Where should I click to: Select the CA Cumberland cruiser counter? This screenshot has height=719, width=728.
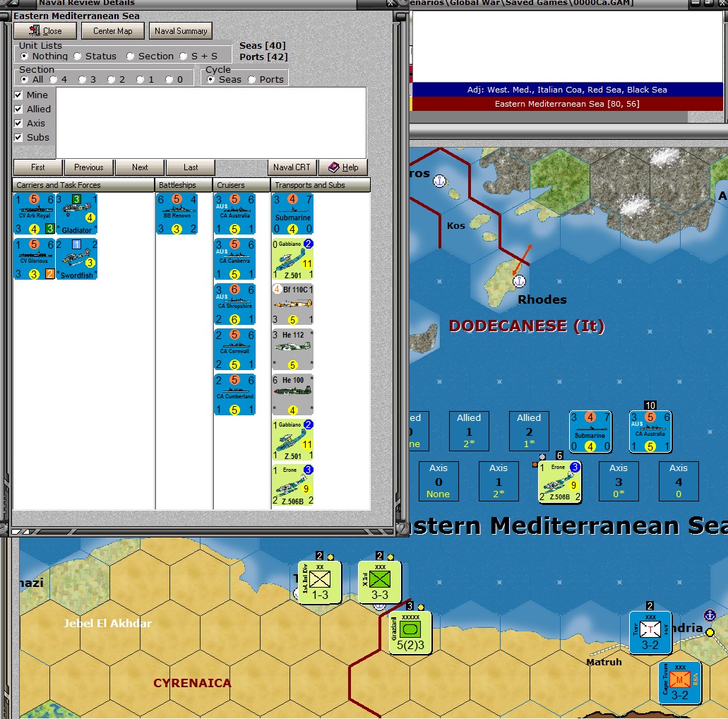tap(235, 394)
